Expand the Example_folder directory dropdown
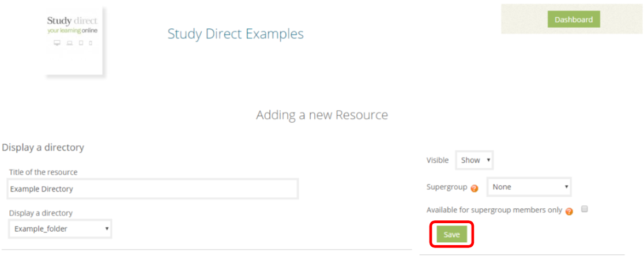Viewport: 644px width, 267px height. click(x=60, y=229)
